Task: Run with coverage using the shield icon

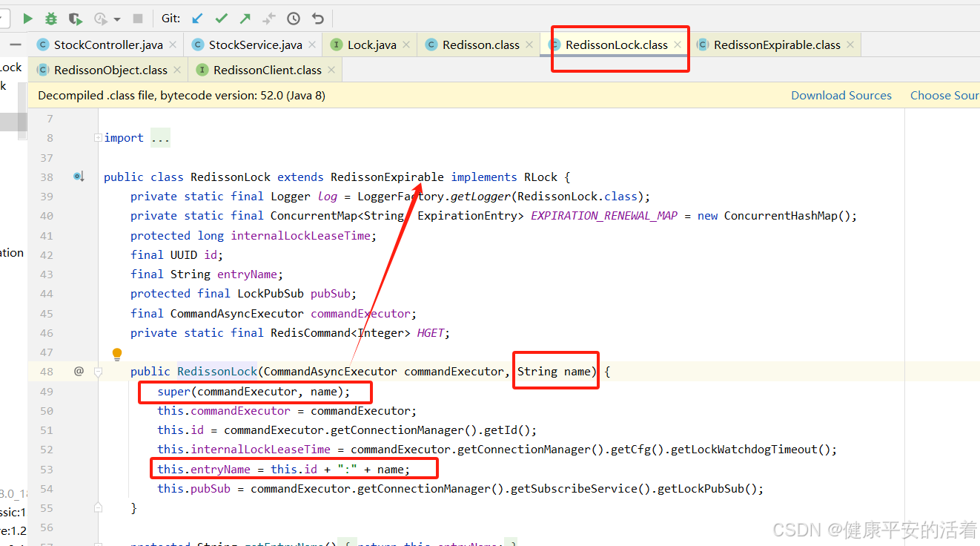Action: click(75, 19)
